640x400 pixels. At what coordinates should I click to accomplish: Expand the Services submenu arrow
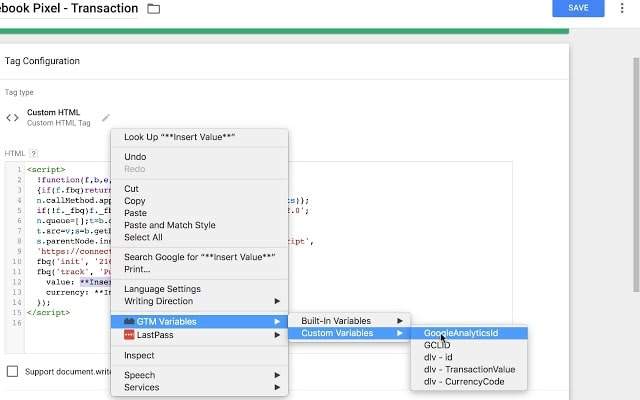277,387
